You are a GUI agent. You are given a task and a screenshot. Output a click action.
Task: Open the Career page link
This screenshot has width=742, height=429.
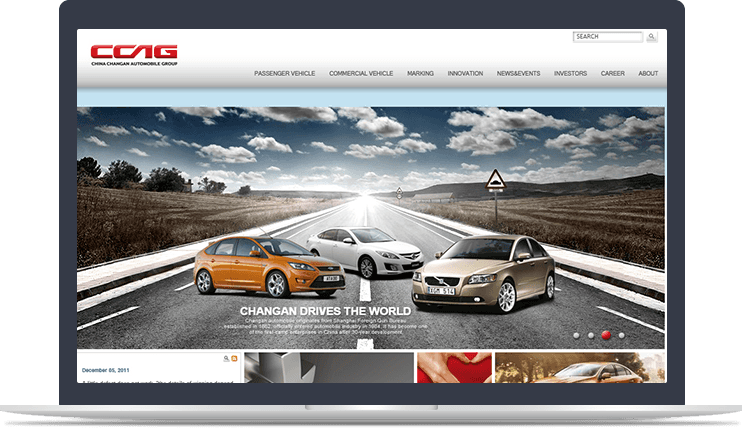pyautogui.click(x=613, y=73)
